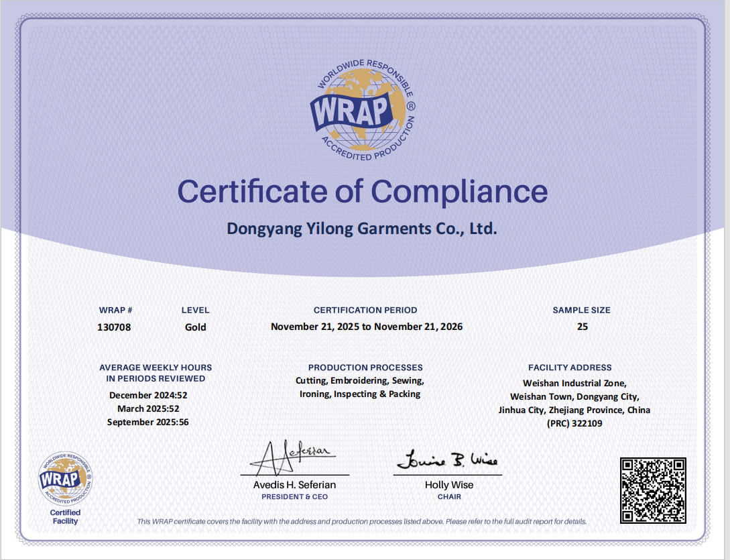Select September 2025:56 entry
Screen dimensions: 730x560
148,423
